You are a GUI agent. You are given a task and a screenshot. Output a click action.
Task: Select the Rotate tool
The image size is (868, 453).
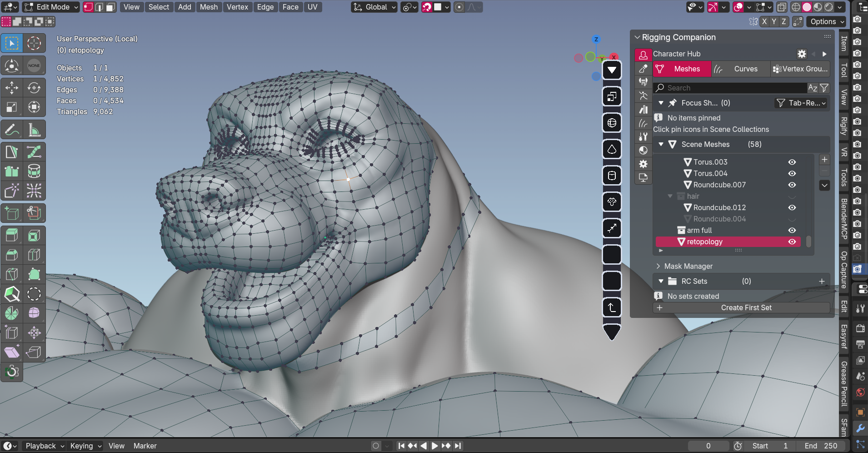click(34, 87)
